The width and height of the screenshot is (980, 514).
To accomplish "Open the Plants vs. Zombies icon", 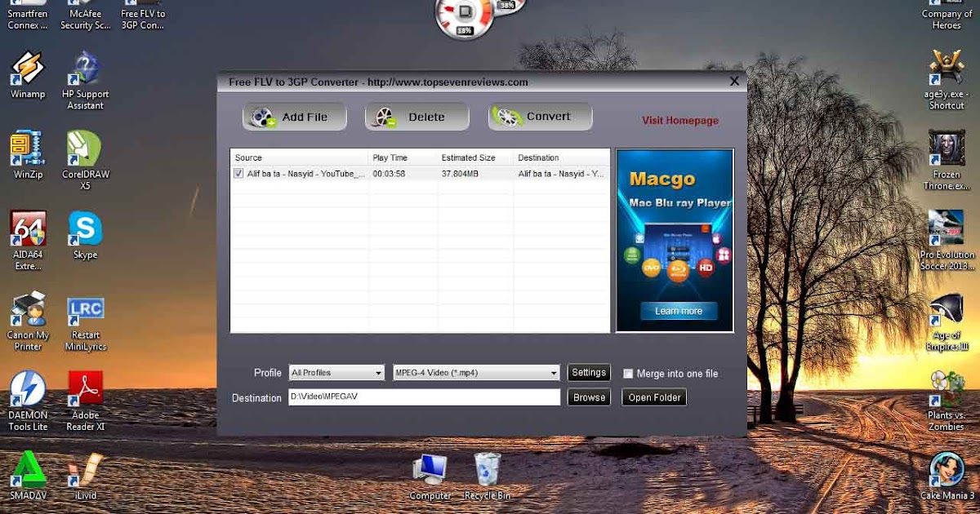I will 947,401.
